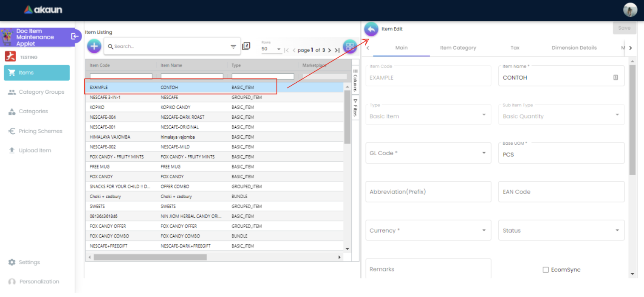Click the back arrow beside Item Edit
Viewport: 644px width, 297px height.
point(371,29)
